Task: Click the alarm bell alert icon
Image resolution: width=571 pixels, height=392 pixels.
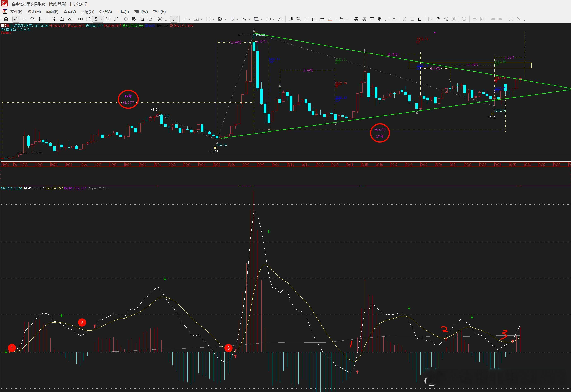Action: tap(62, 19)
